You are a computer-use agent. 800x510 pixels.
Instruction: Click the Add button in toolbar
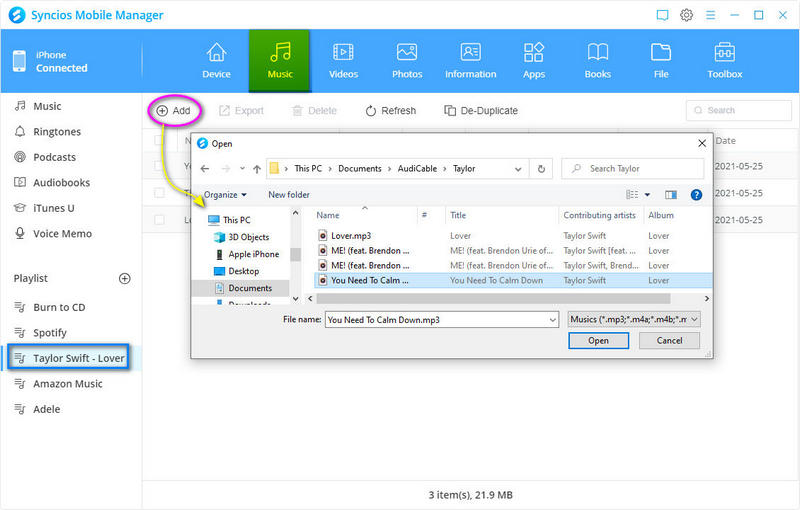(x=173, y=111)
